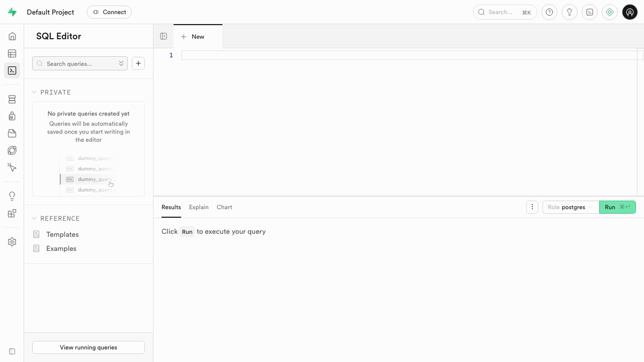Click the Supabase logo icon
Screen dimensions: 644x362
(12, 12)
